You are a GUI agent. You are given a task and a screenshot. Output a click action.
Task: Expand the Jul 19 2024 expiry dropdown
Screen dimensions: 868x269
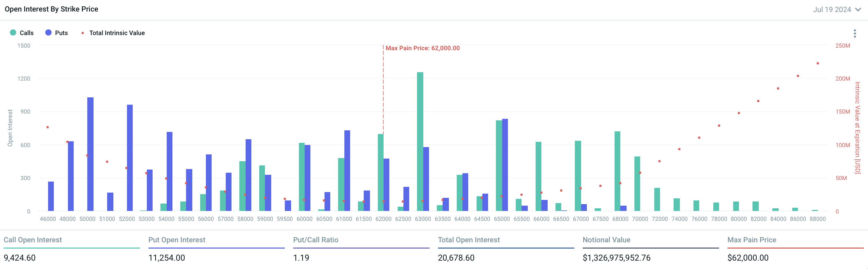(x=832, y=9)
